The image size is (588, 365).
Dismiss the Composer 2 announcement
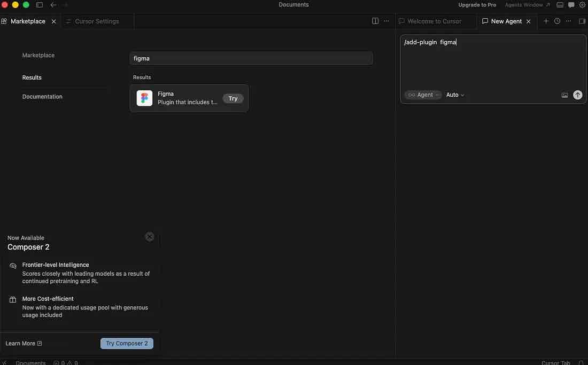[x=149, y=237]
